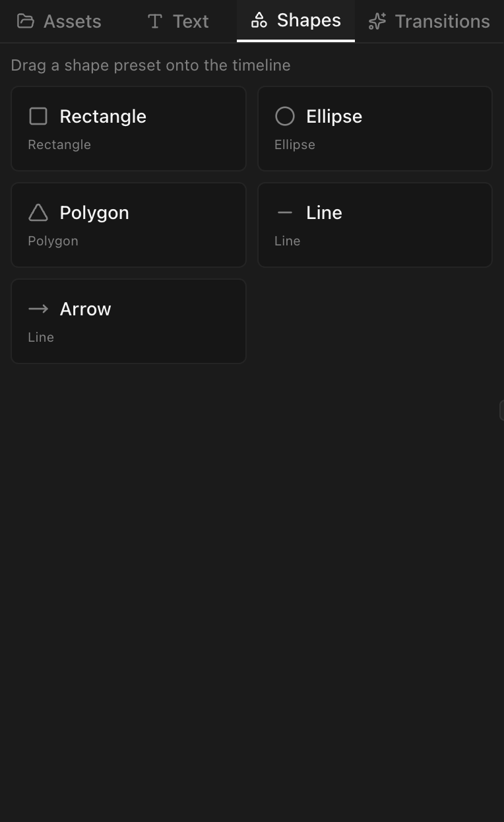This screenshot has width=504, height=822.
Task: Click the folder icon on Assets tab
Action: pyautogui.click(x=25, y=21)
